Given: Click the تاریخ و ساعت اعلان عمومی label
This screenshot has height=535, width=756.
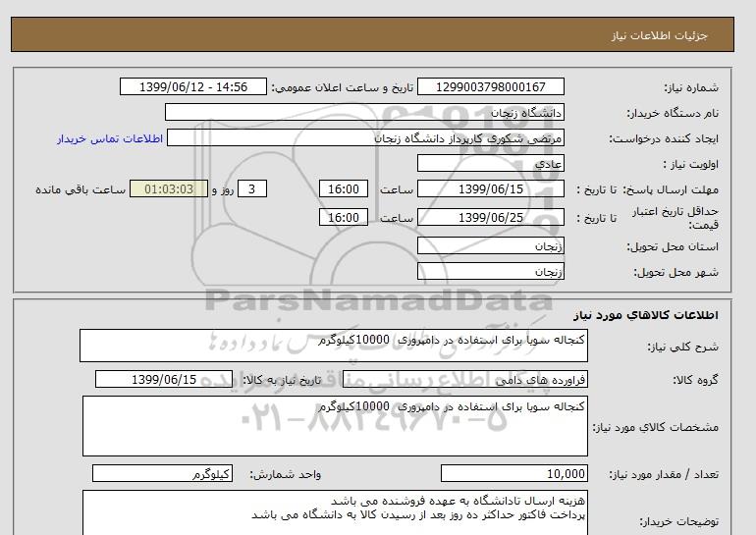Looking at the screenshot, I should pos(343,87).
